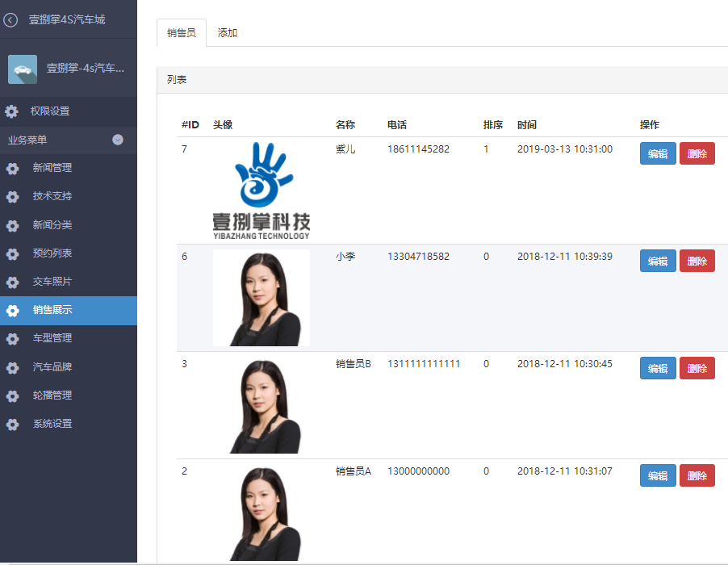Click the name 紫儿 in the table
728x565 pixels.
(x=345, y=149)
